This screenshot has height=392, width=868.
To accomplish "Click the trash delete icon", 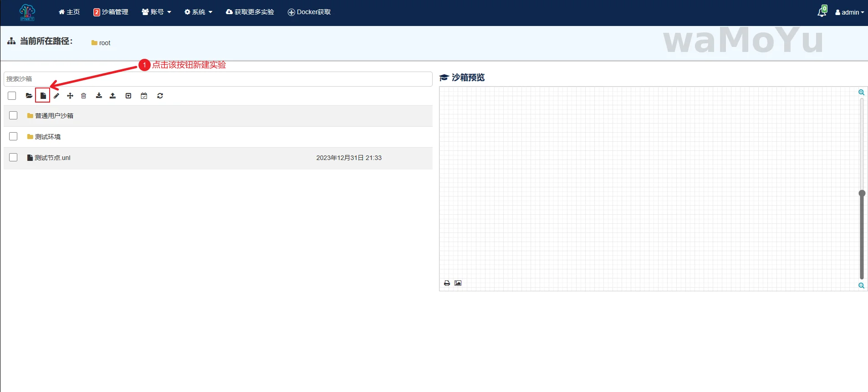I will pyautogui.click(x=84, y=96).
